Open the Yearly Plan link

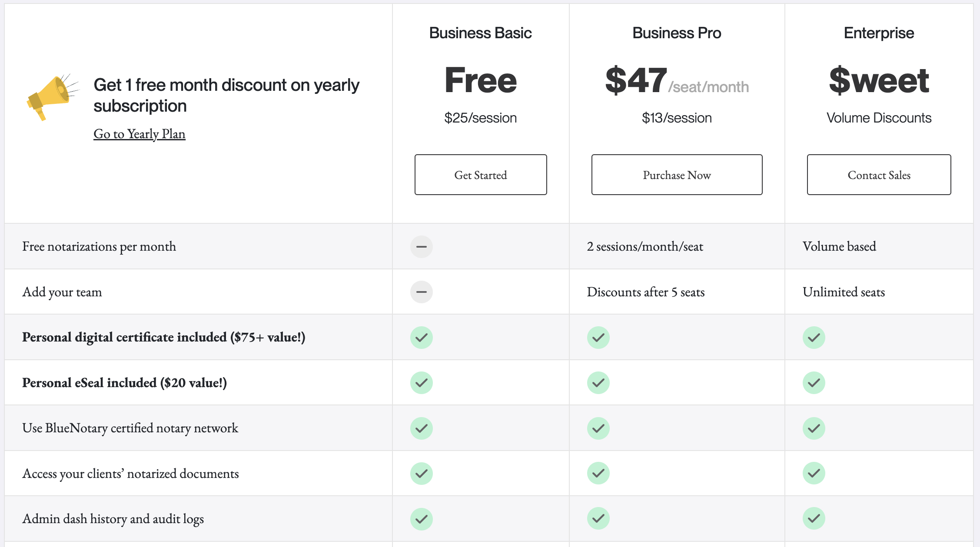pyautogui.click(x=139, y=134)
